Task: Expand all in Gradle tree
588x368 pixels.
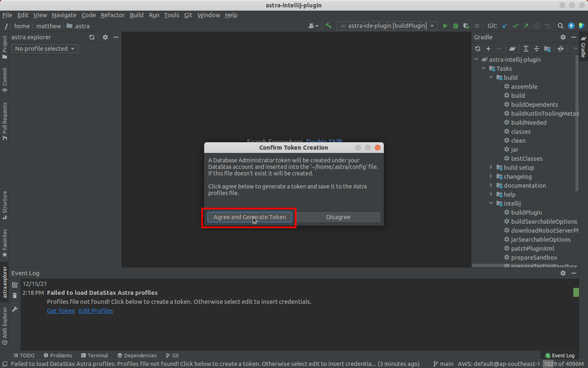Action: [526, 49]
